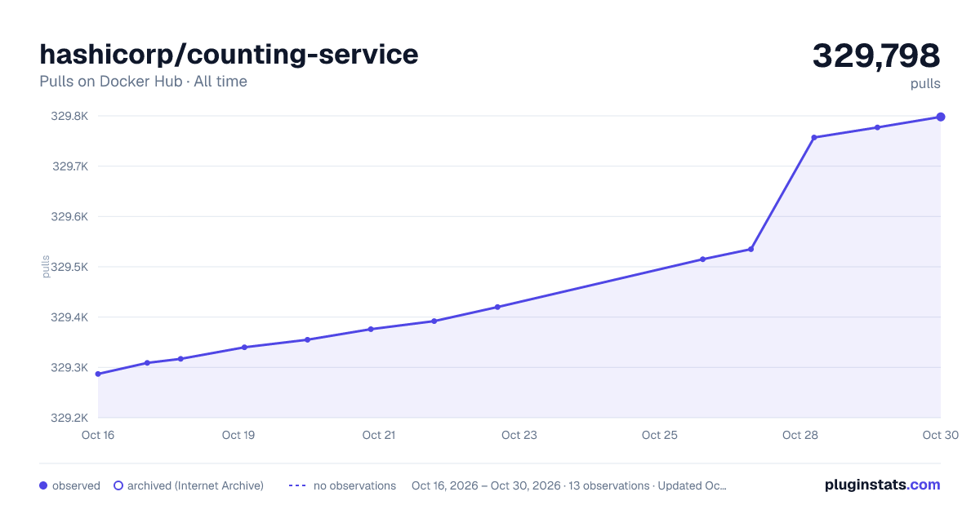
Task: Click the archived legend hollow circle
Action: tap(118, 485)
